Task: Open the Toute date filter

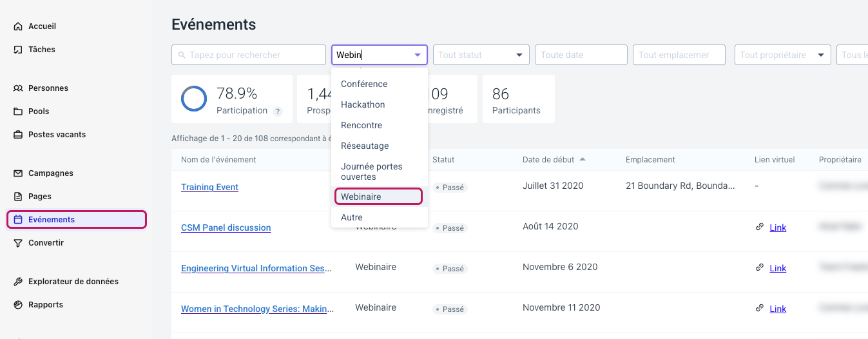Action: 581,55
